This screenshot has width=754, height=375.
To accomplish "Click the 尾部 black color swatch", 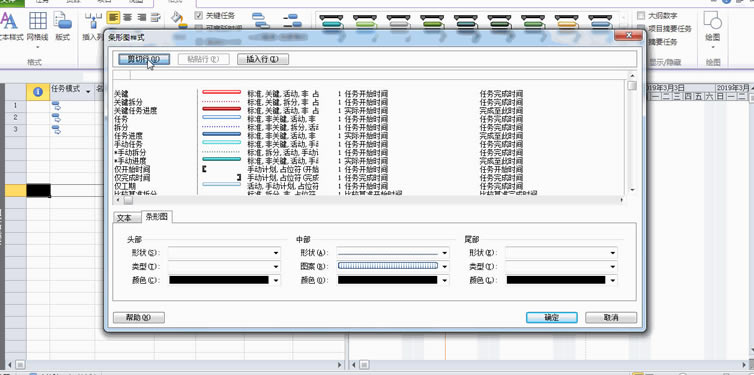I will [556, 280].
